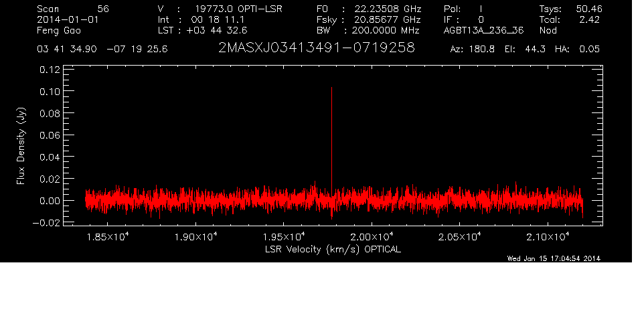The width and height of the screenshot is (644, 328).
Task: Click the date 2014-01-01
Action: point(68,19)
